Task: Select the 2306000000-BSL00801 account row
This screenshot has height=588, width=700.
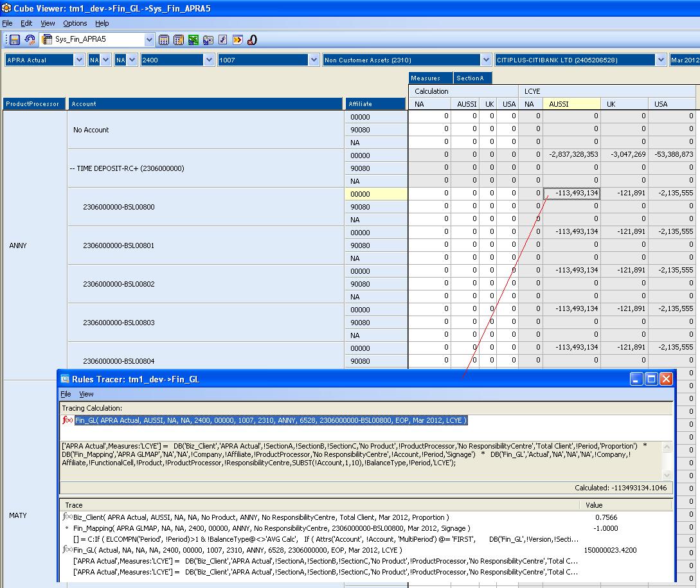Action: point(205,245)
